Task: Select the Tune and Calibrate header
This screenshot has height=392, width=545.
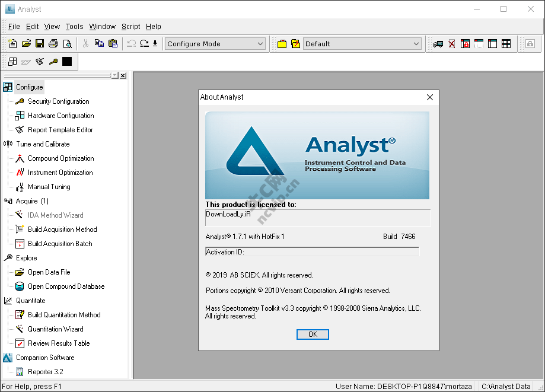Action: pos(43,144)
